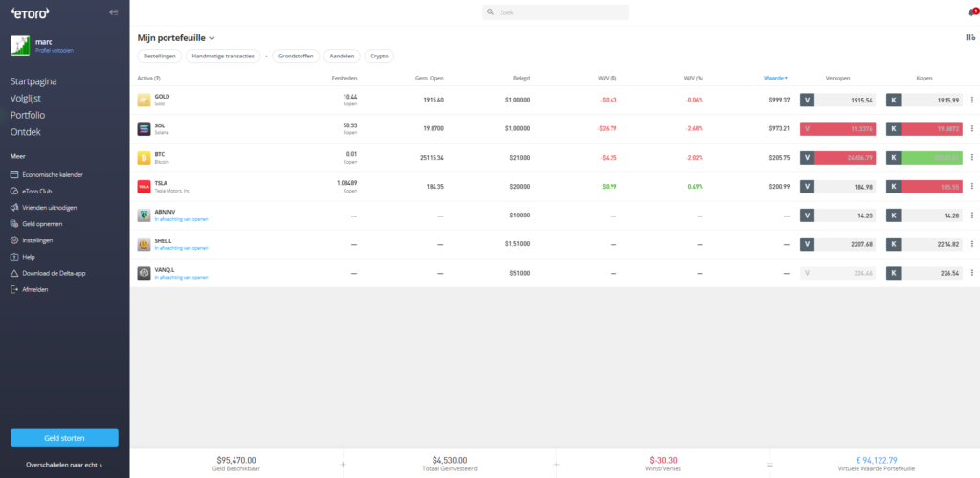Sort by the Waarde column

pos(774,78)
